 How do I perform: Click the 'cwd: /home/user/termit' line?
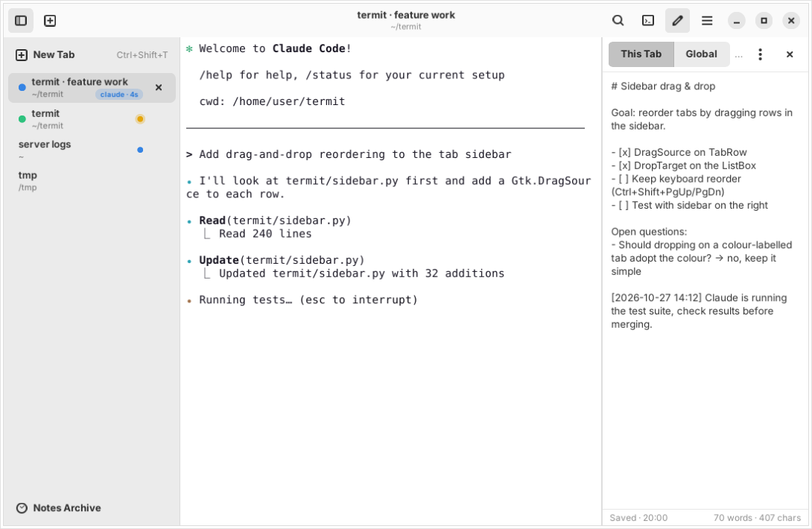click(x=272, y=101)
